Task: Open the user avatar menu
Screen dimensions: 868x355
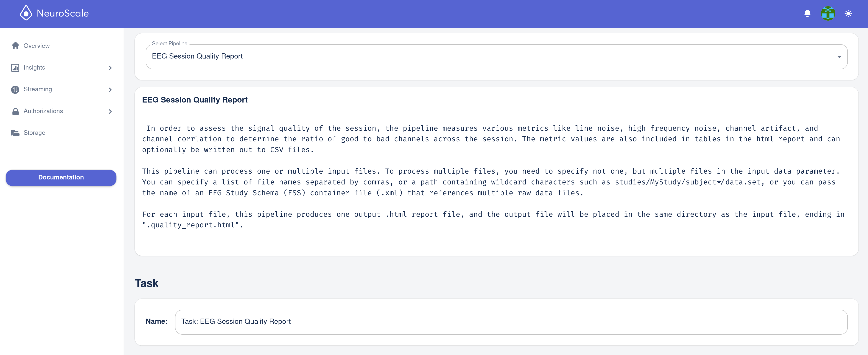Action: tap(828, 13)
